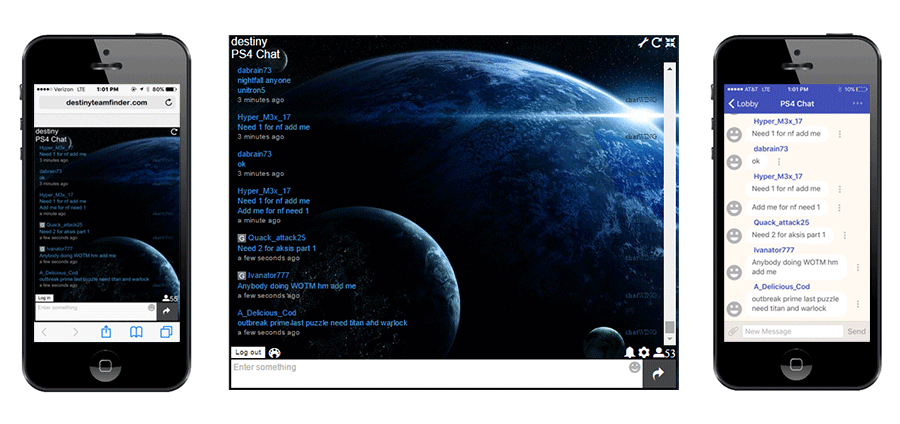The image size is (900, 424).
Task: Open options for 'Need 2 for aksis part 1'
Action: [844, 235]
